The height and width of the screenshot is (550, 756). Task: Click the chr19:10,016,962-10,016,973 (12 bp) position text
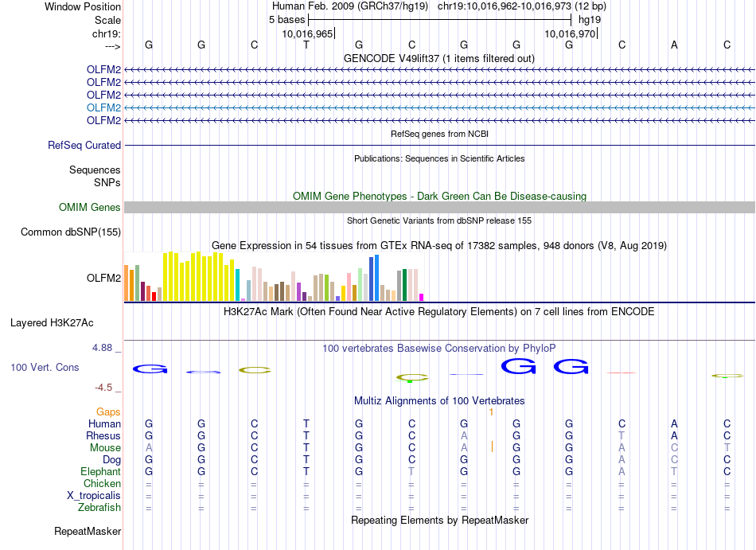[522, 6]
